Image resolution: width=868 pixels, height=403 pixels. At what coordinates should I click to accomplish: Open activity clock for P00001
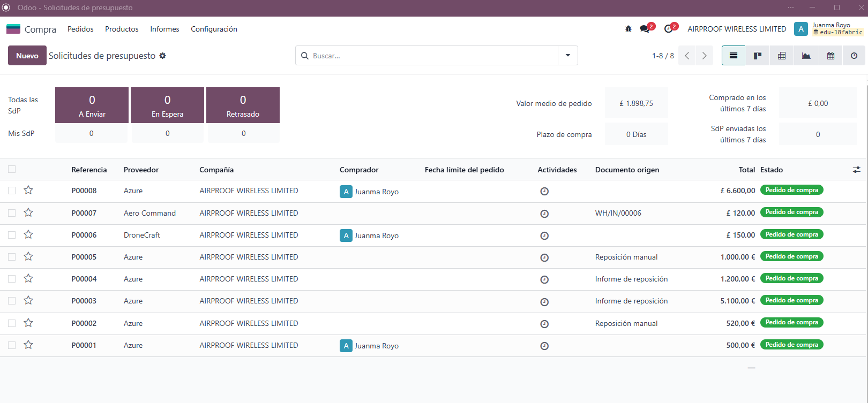point(544,346)
